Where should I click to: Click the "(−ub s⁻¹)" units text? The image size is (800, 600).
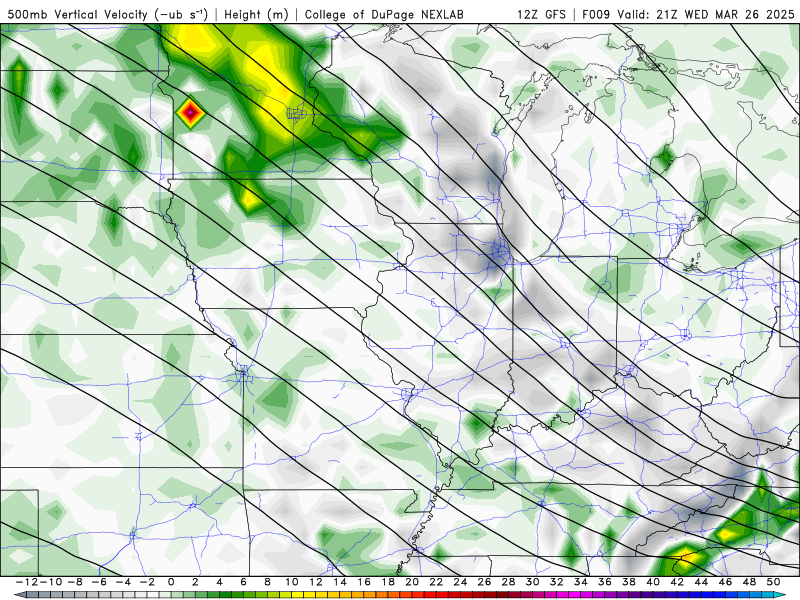point(181,14)
